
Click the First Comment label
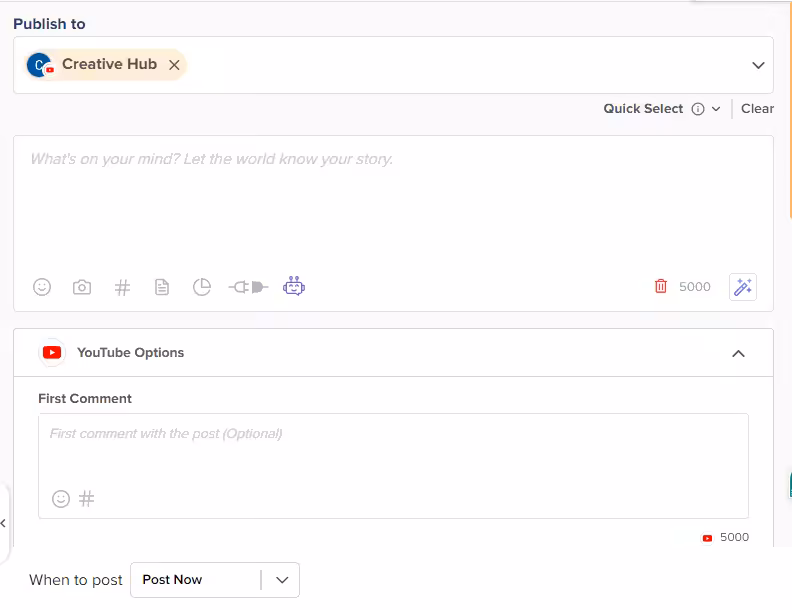85,398
